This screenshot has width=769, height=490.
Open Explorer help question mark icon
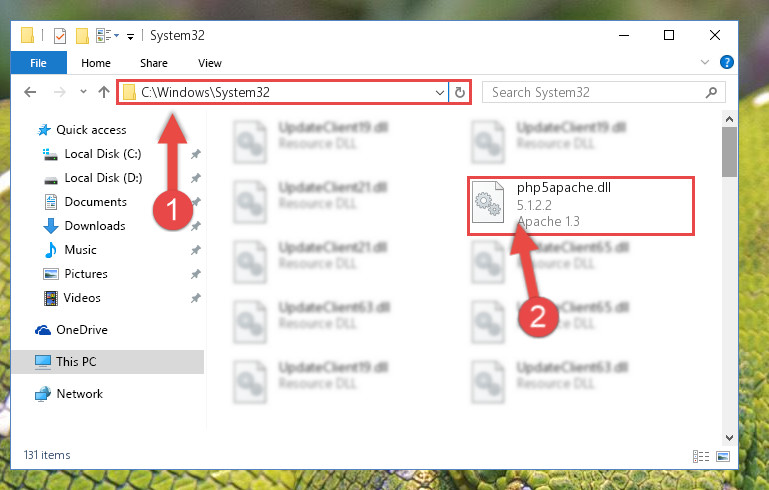tap(726, 62)
